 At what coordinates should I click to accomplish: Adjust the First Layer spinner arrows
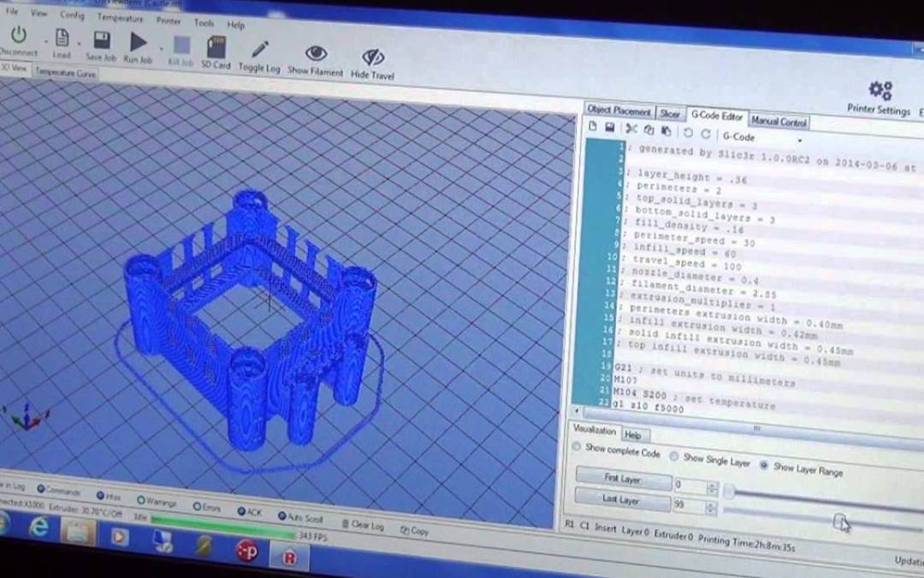tap(712, 489)
